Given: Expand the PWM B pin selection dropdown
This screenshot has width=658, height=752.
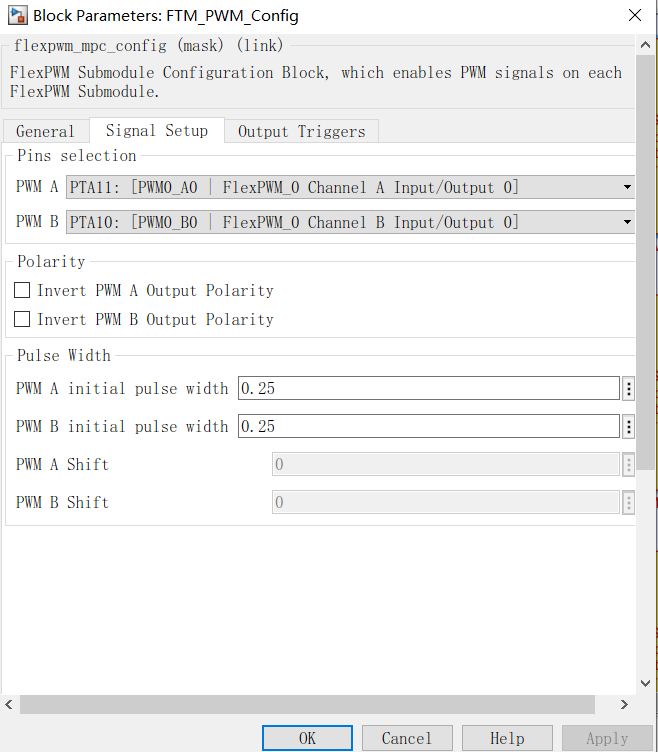Looking at the screenshot, I should click(351, 222).
